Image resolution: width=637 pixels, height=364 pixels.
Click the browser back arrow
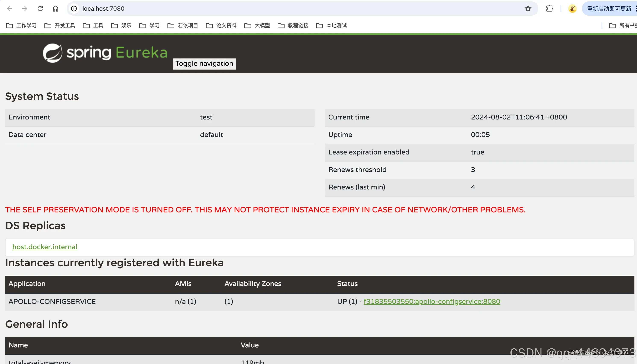[x=10, y=9]
